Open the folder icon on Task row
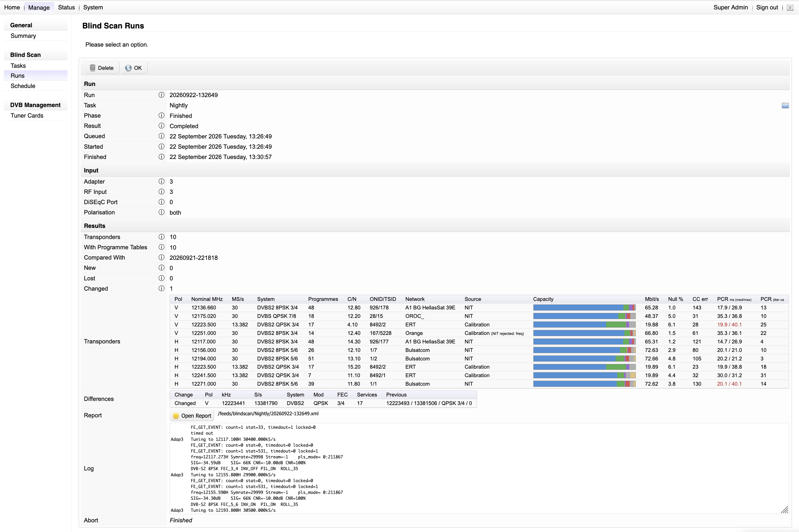 [785, 106]
